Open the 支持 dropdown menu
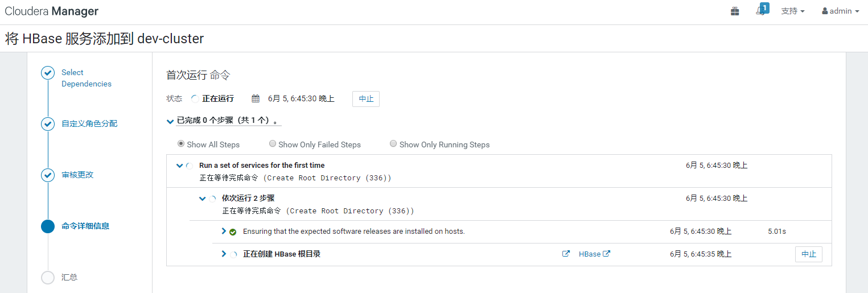Screen dimensions: 868x293 pos(793,11)
